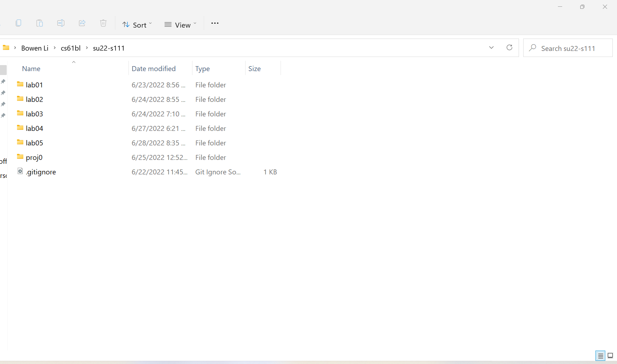Open the See more ellipsis menu
617x364 pixels.
pyautogui.click(x=215, y=23)
